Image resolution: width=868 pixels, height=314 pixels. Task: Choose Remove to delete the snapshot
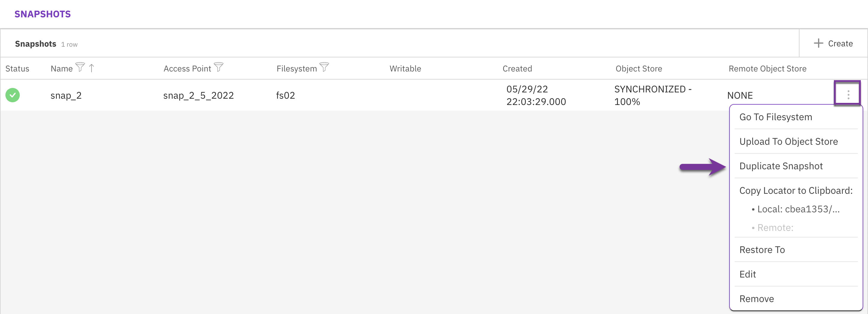(756, 298)
